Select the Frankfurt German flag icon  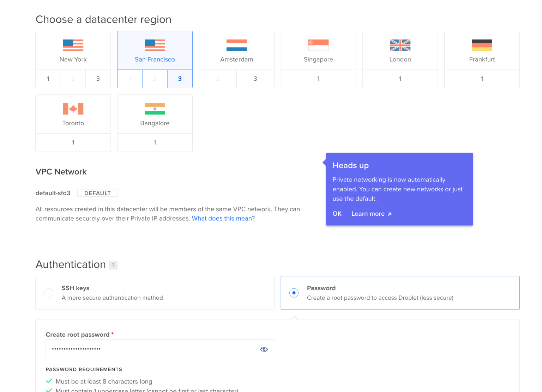[x=482, y=45]
